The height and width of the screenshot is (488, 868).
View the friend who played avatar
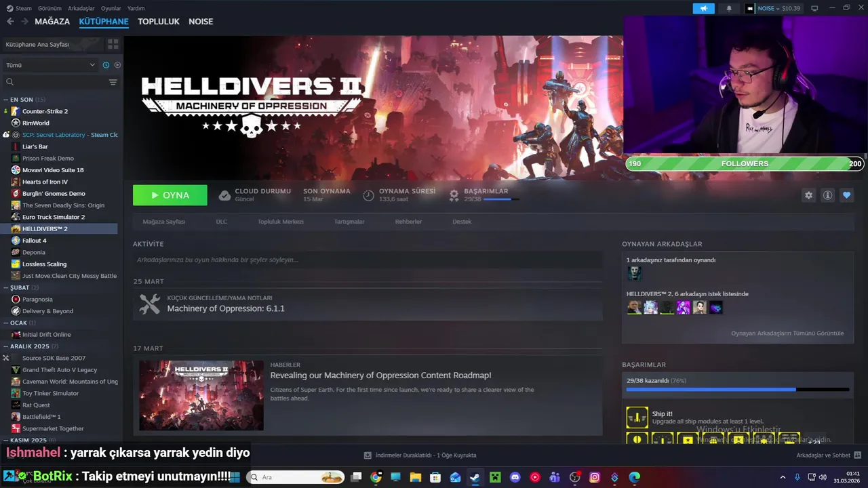pyautogui.click(x=634, y=273)
